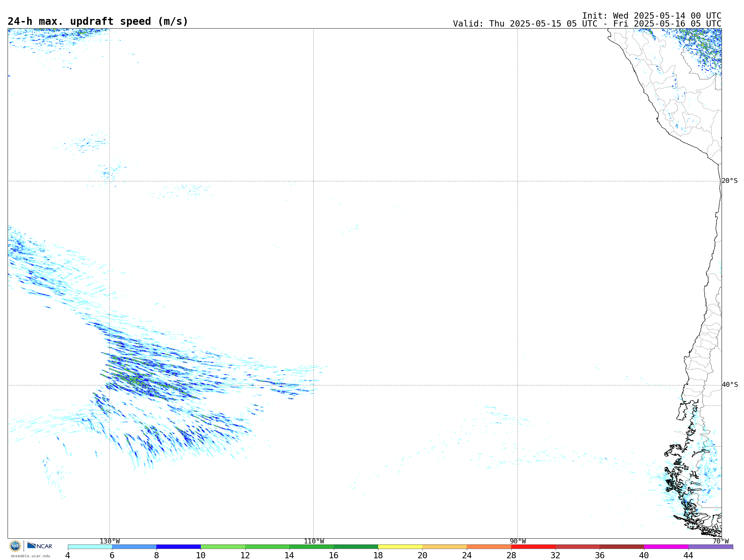Select the green 14-16 colorbar segment

point(312,547)
